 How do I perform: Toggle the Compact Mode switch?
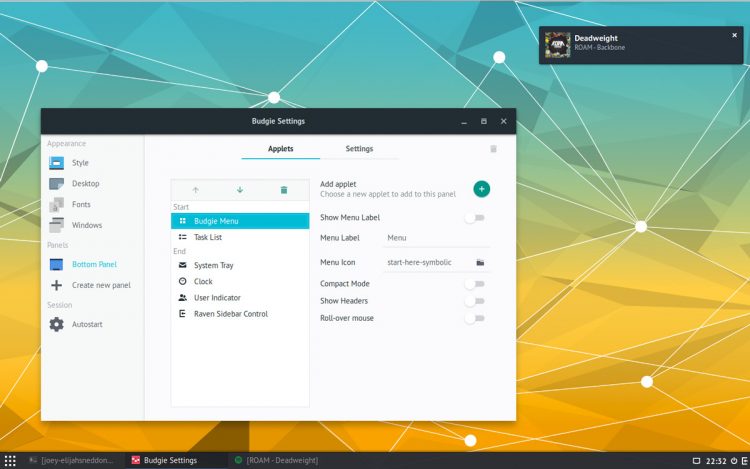pos(474,284)
